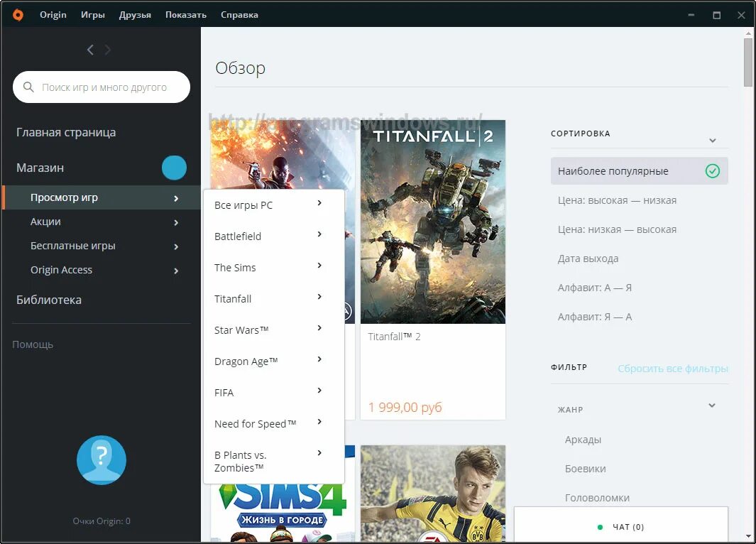The height and width of the screenshot is (544, 756).
Task: Sort by Алфавит: А — Я
Action: coord(594,288)
